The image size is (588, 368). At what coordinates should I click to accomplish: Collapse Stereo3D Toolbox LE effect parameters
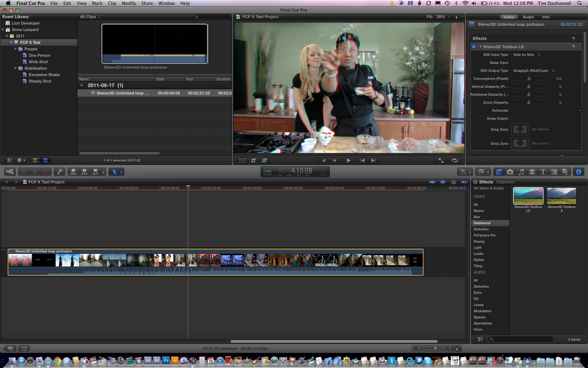[481, 47]
